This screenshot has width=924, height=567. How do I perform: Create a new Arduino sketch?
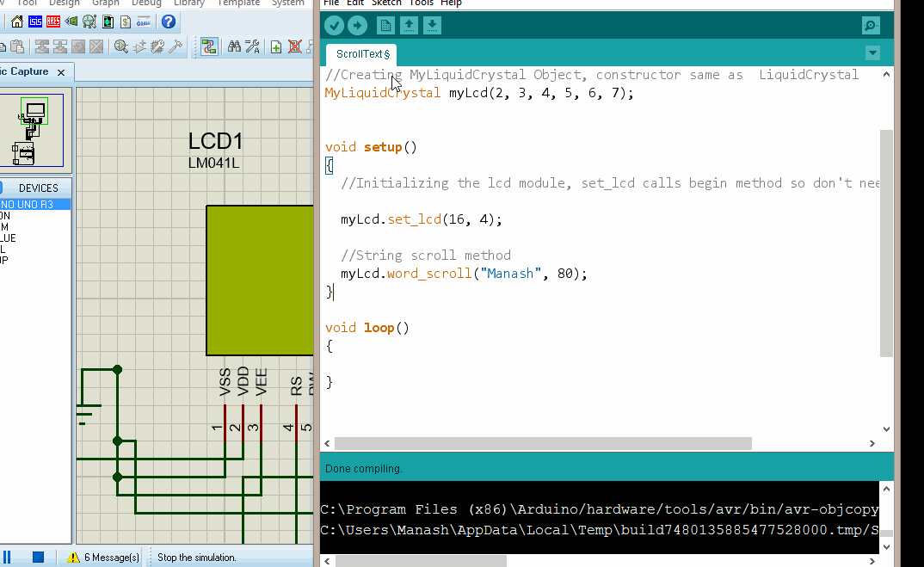click(386, 26)
